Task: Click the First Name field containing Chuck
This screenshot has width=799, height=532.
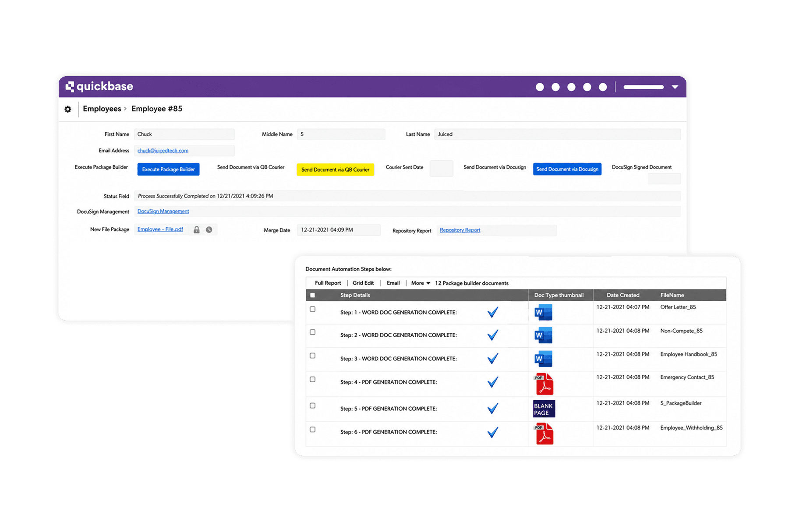Action: pos(184,134)
